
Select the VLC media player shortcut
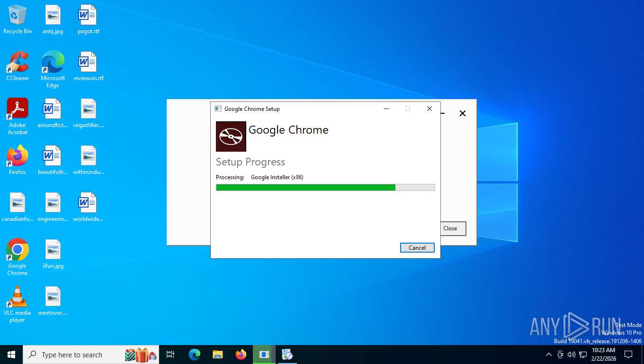coord(18,304)
